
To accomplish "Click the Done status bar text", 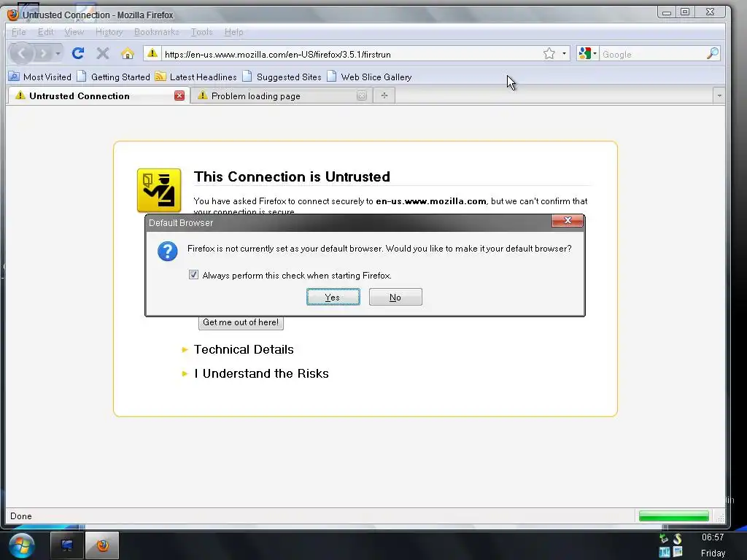I will [21, 516].
